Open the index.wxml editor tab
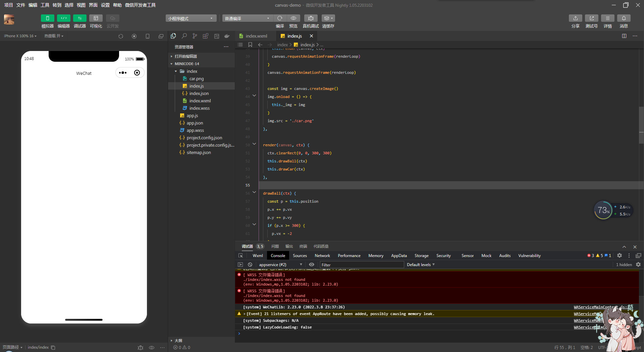The width and height of the screenshot is (644, 352). point(256,36)
